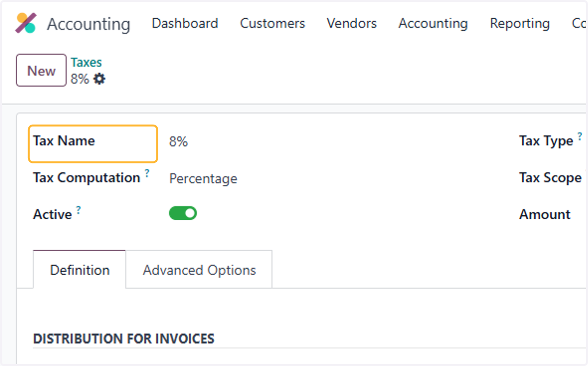This screenshot has width=588, height=366.
Task: Click the Tax Scope label
Action: pyautogui.click(x=550, y=178)
